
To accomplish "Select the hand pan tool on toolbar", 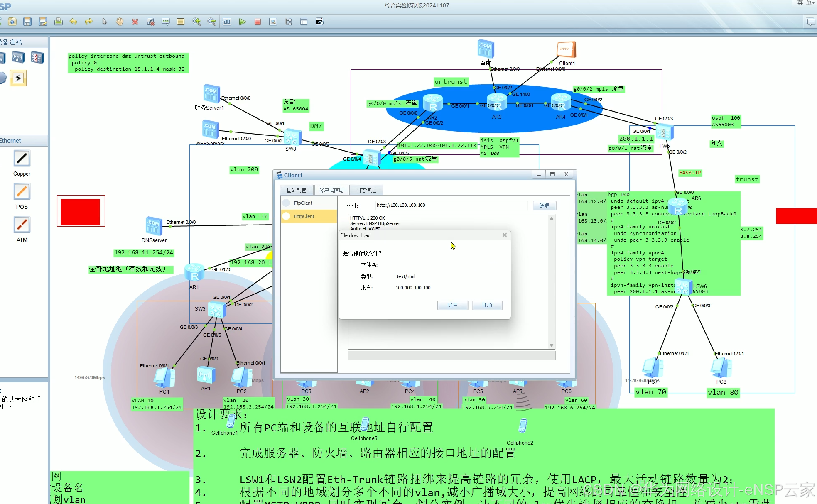I will pyautogui.click(x=120, y=22).
